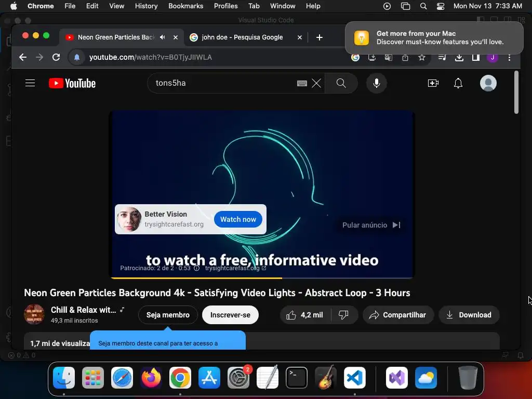The height and width of the screenshot is (399, 532).
Task: Open Control Center in menu bar
Action: 441,6
